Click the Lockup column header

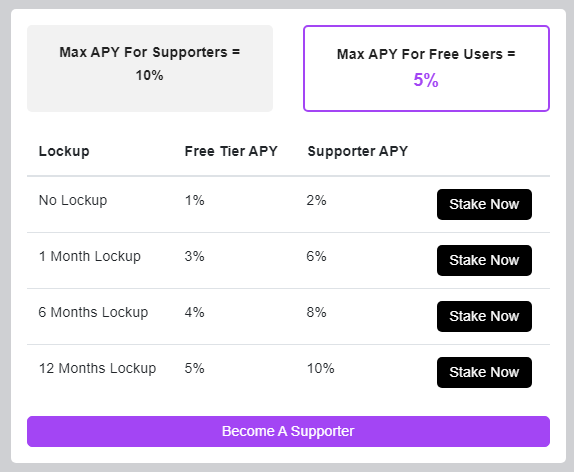coord(64,151)
